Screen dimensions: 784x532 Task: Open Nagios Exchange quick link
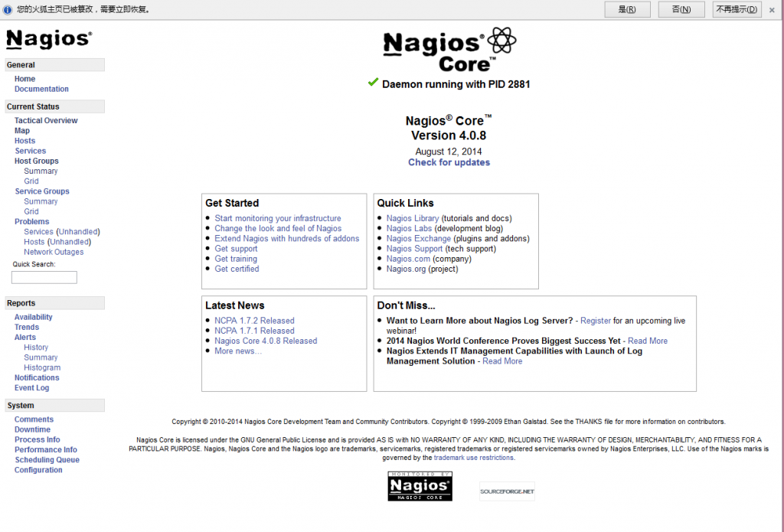419,239
